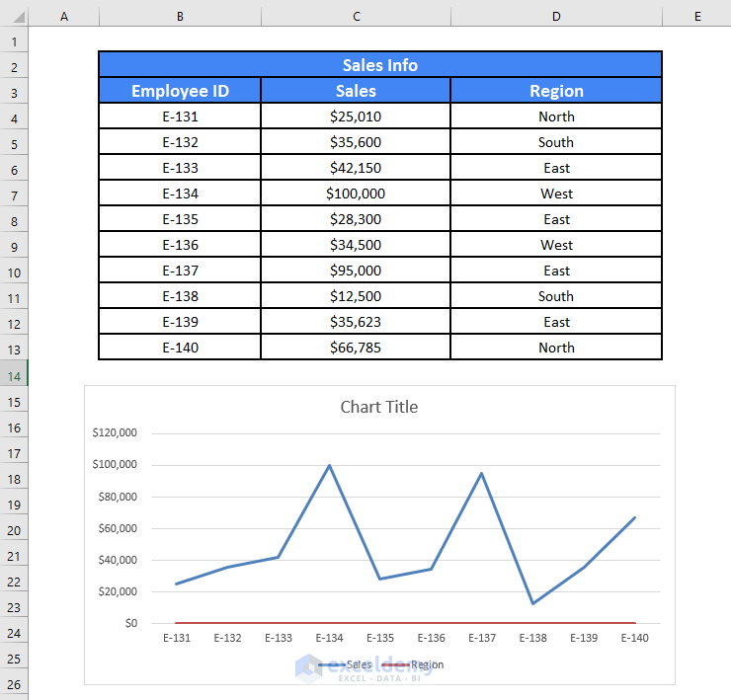The image size is (731, 700).
Task: Select cell containing E-136
Action: pos(180,244)
